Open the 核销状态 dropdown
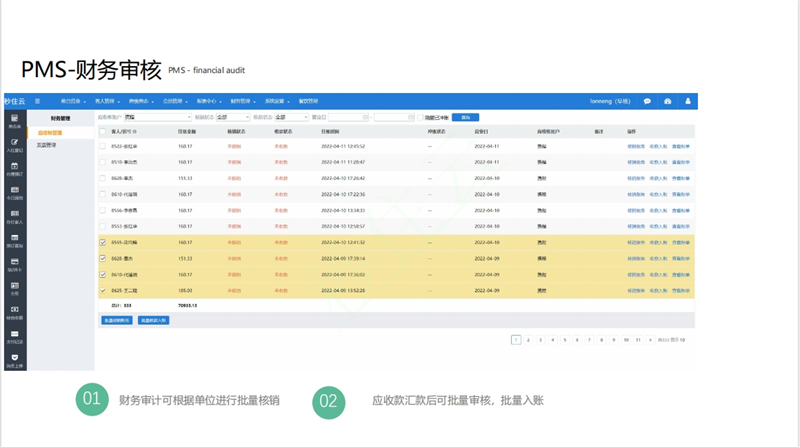The height and width of the screenshot is (448, 800). (232, 117)
